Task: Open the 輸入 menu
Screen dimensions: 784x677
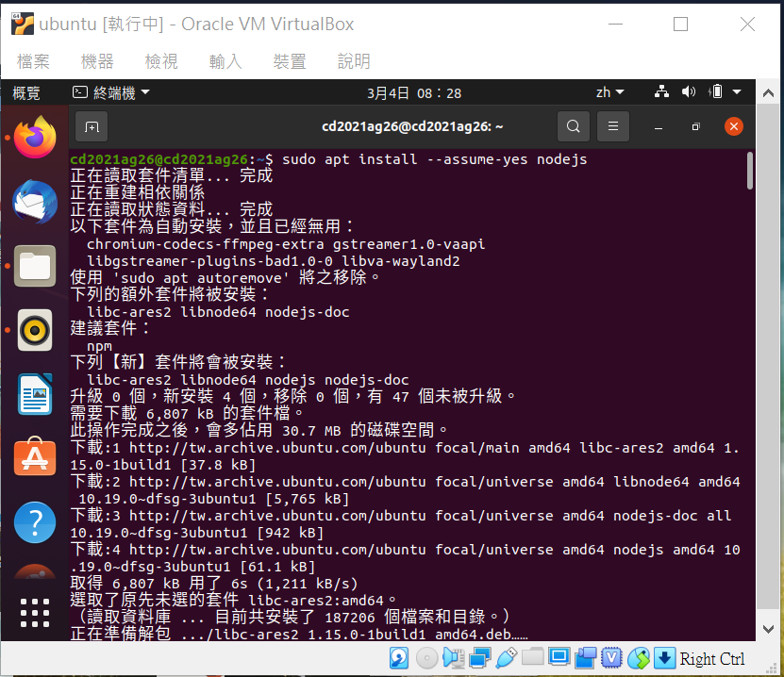Action: click(225, 61)
